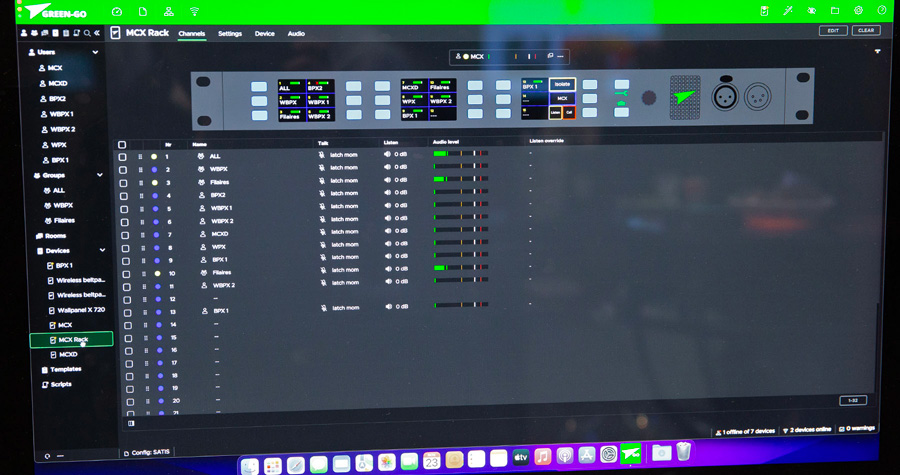Check the checkbox for channel 2 WBPX
900x475 pixels.
[123, 170]
